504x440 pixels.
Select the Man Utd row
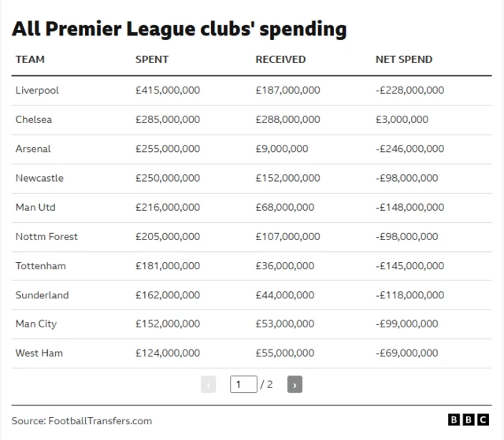[35, 207]
